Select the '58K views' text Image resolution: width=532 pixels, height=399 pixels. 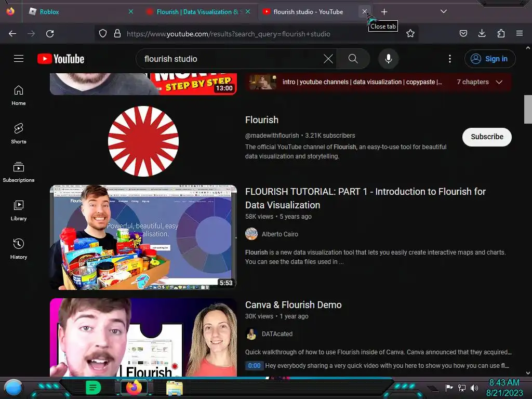(259, 217)
